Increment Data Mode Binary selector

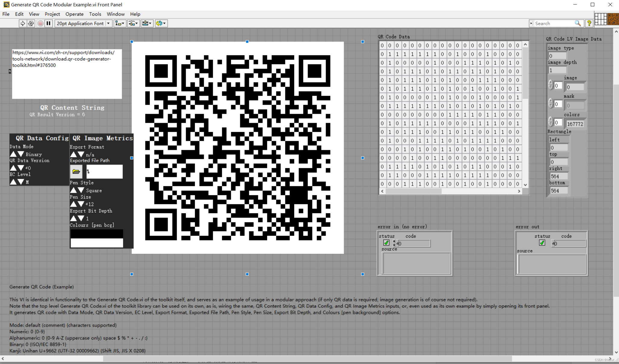click(13, 154)
